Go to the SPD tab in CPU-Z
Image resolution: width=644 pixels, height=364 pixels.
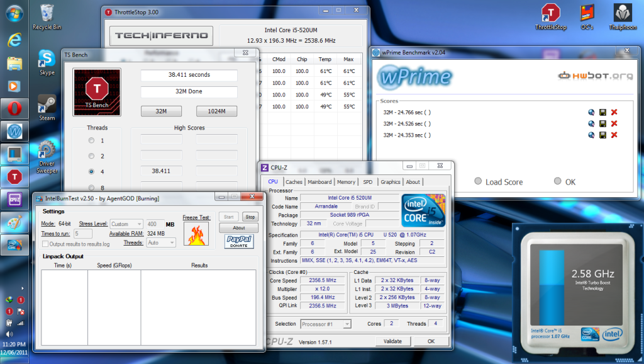[x=368, y=182]
